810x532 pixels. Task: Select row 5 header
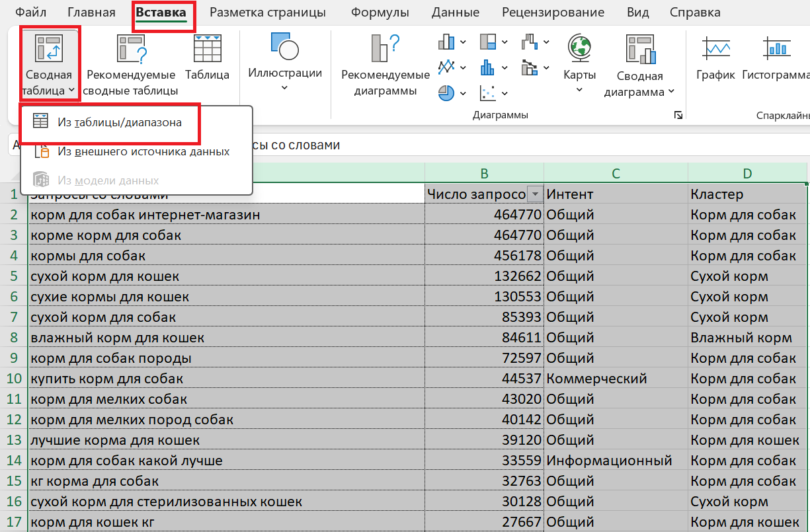pyautogui.click(x=13, y=276)
